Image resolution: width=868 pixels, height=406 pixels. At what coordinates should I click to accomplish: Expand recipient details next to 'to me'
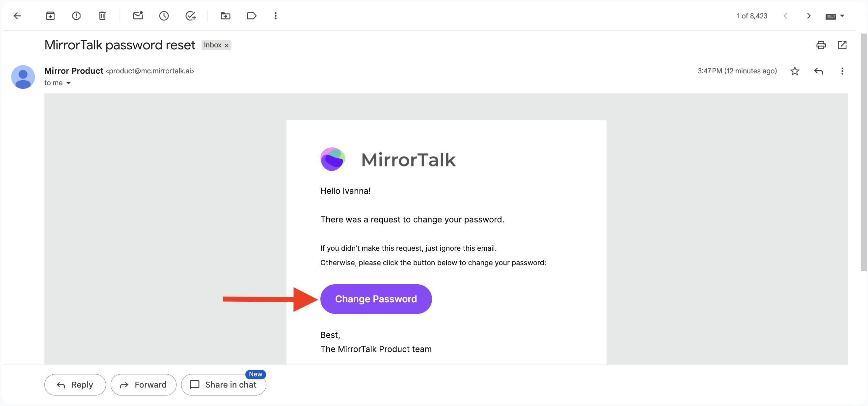(68, 83)
